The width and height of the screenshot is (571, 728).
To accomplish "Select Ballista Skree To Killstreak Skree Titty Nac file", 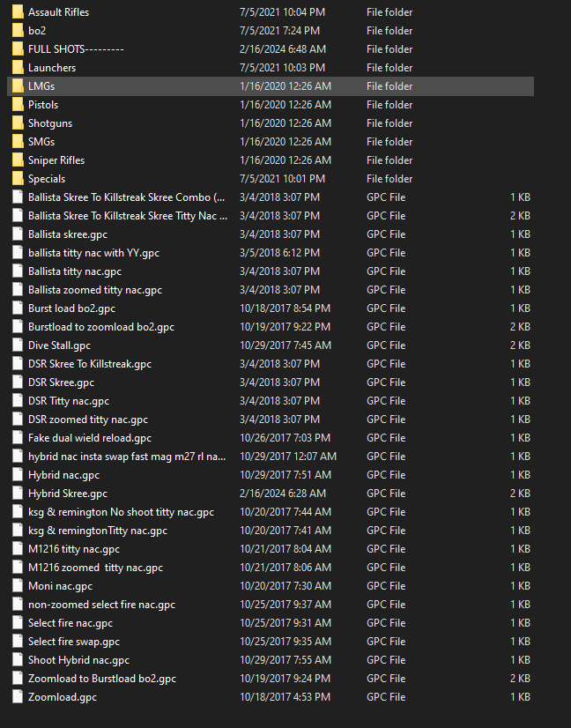I will click(128, 216).
